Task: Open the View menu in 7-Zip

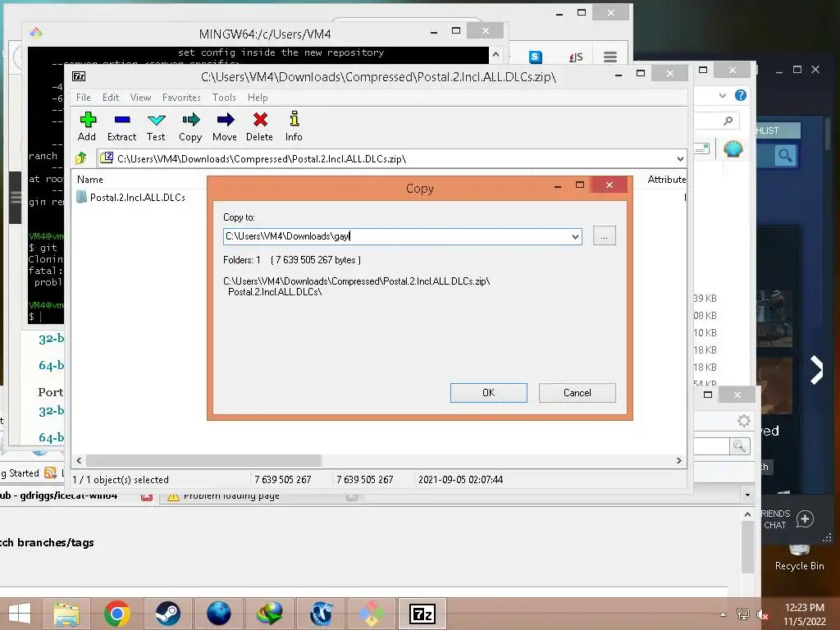Action: [140, 98]
